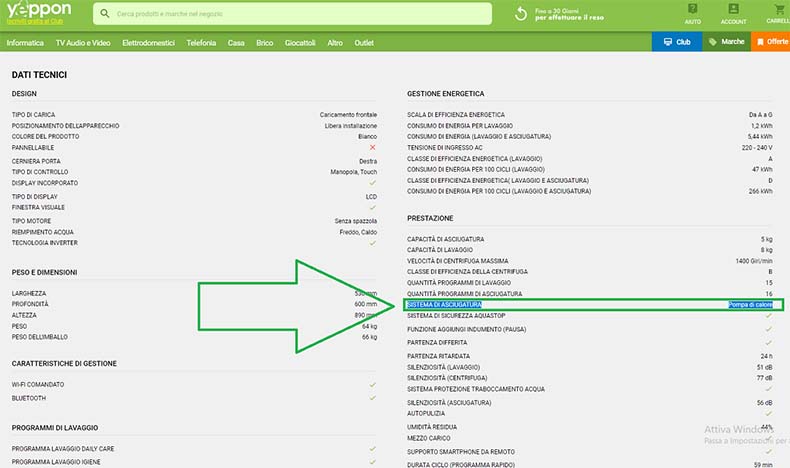Open the Account icon
790x468 pixels.
733,9
